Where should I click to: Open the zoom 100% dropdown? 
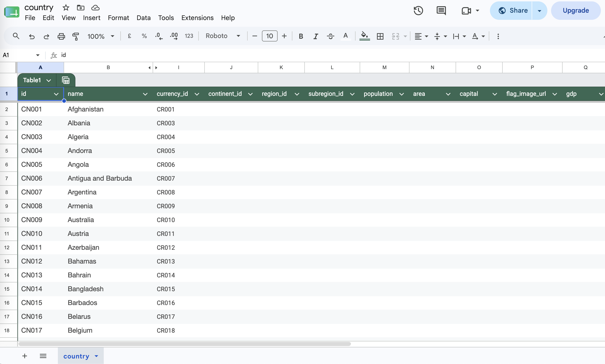click(101, 36)
